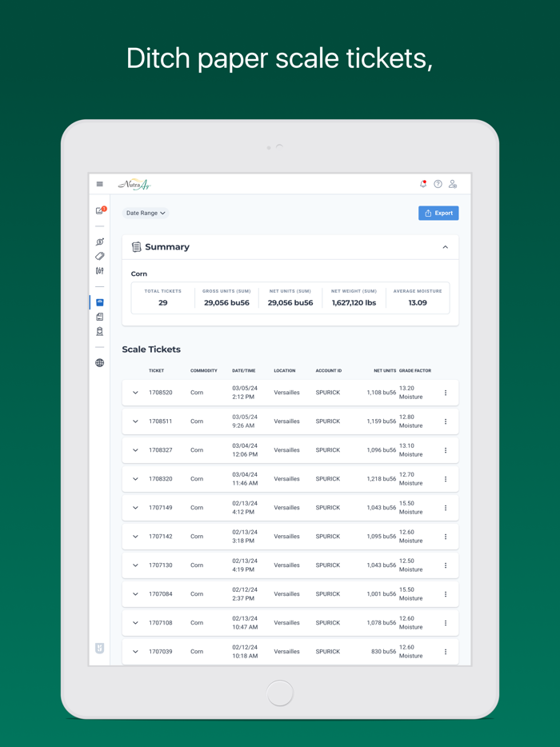
Task: Open more options for ticket 1707142
Action: [x=446, y=537]
